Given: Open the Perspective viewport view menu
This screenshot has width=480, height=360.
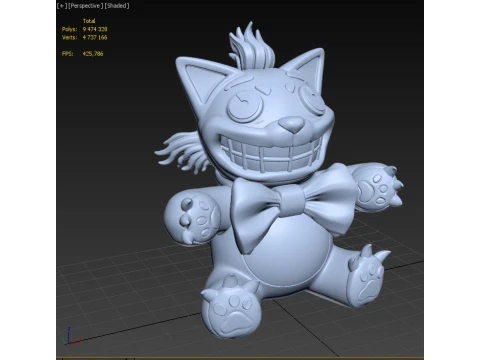Looking at the screenshot, I should pos(85,6).
